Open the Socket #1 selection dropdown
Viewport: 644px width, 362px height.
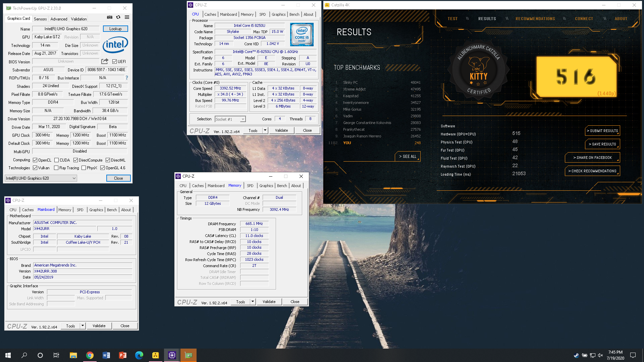pyautogui.click(x=230, y=119)
